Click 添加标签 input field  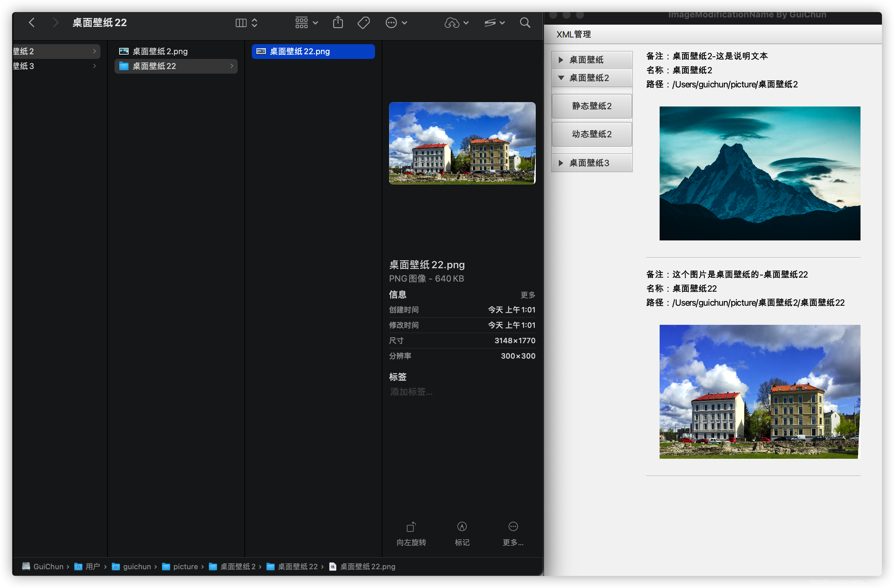click(x=411, y=392)
